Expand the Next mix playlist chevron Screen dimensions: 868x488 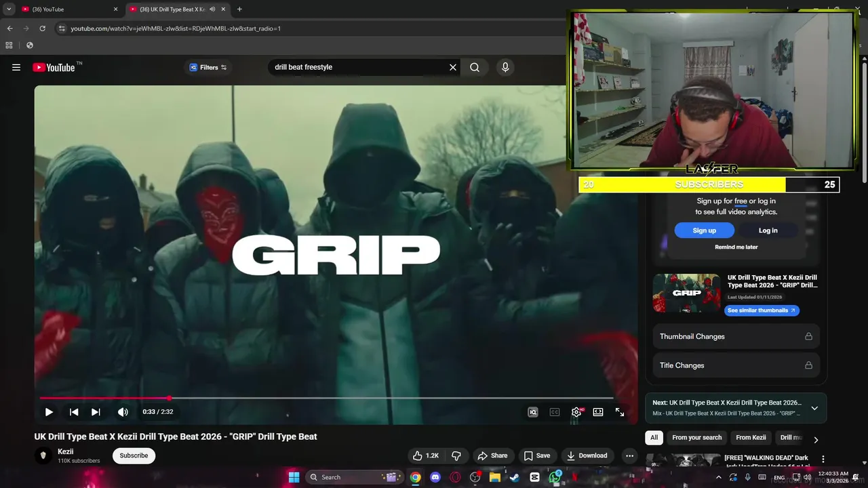click(x=814, y=408)
